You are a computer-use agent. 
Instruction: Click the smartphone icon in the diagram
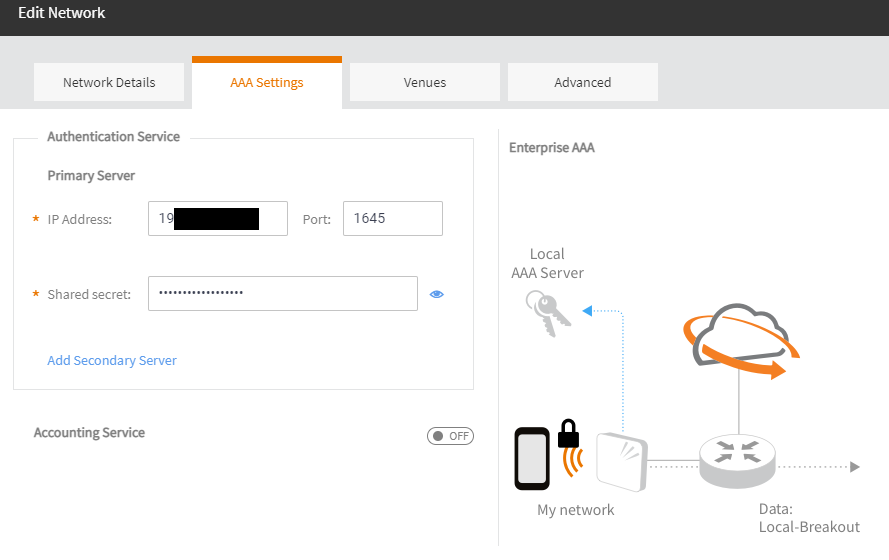pos(532,459)
